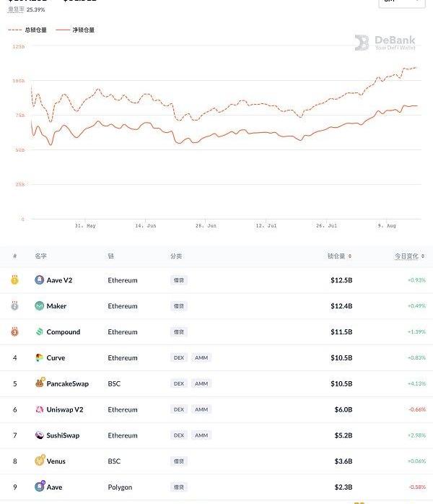Click the 借贷 tag in the Maker row
This screenshot has height=504, width=433.
[x=179, y=306]
